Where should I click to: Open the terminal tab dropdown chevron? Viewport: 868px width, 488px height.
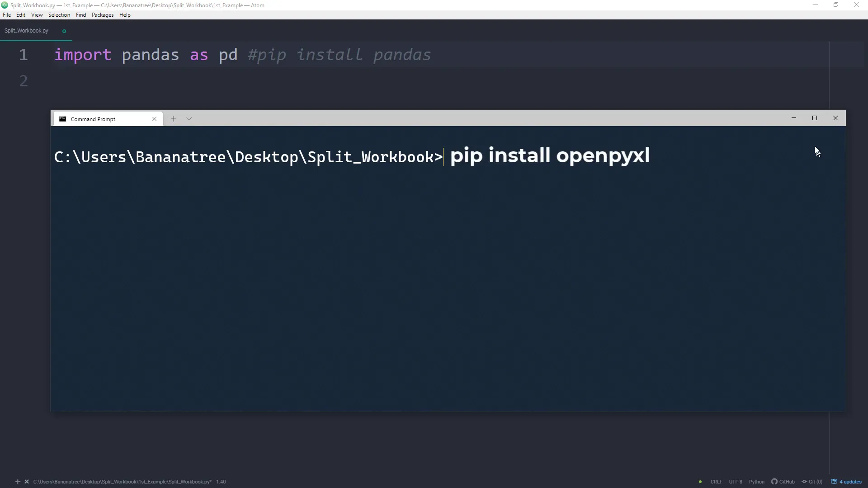click(189, 118)
